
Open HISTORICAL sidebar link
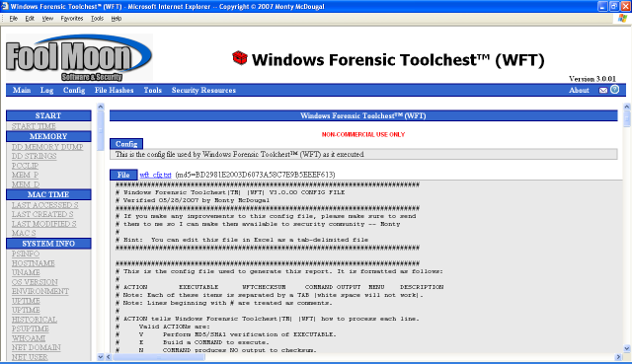[35, 320]
